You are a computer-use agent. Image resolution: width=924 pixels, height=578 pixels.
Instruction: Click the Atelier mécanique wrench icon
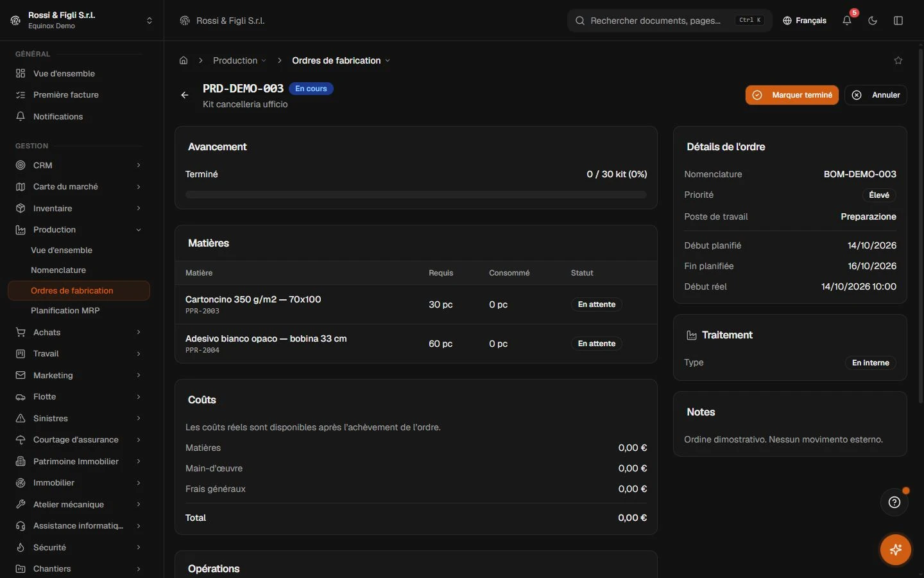tap(21, 504)
